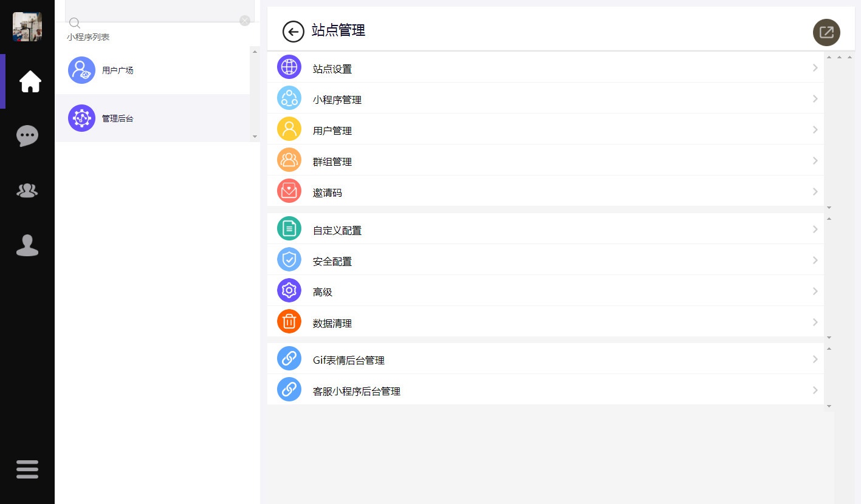Expand 用户管理 with its chevron
This screenshot has width=861, height=504.
click(815, 130)
